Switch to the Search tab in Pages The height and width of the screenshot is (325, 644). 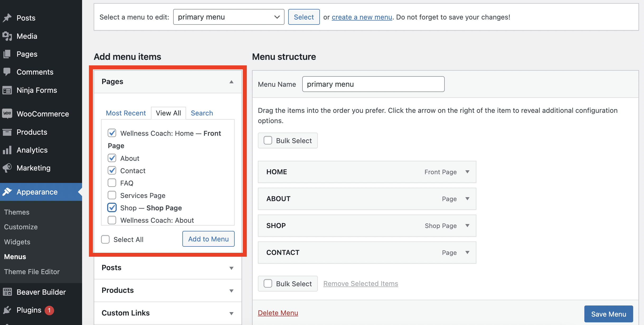tap(202, 112)
